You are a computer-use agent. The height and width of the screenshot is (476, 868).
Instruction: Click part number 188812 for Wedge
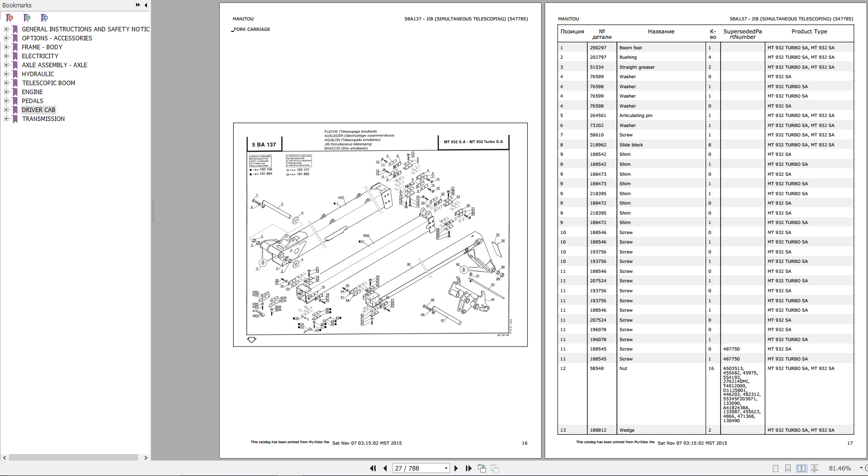coord(598,430)
